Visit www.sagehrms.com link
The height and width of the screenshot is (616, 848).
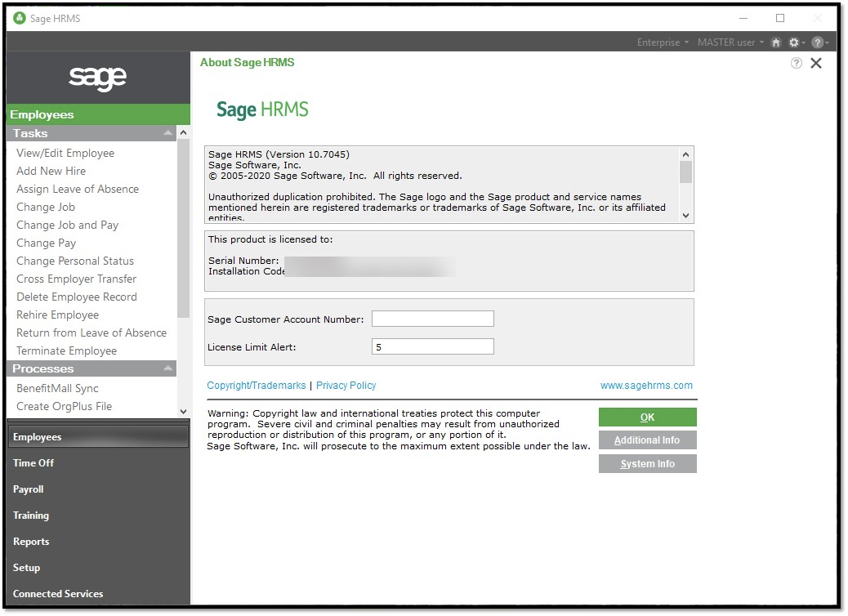[x=646, y=385]
